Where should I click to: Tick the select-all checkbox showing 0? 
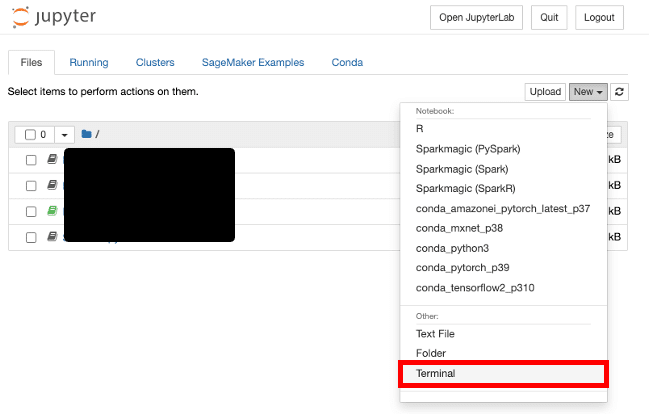tap(30, 135)
